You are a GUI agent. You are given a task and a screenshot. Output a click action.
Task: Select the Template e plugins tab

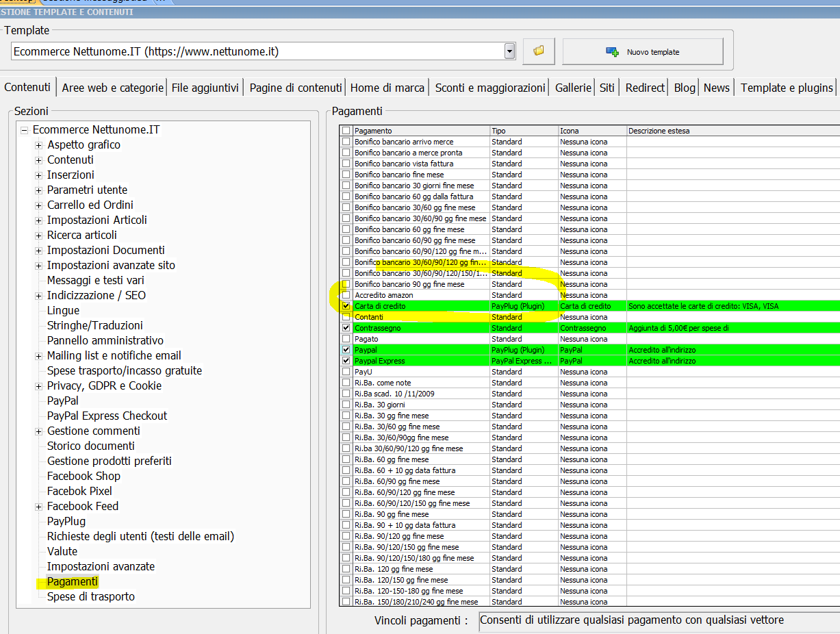click(x=787, y=88)
